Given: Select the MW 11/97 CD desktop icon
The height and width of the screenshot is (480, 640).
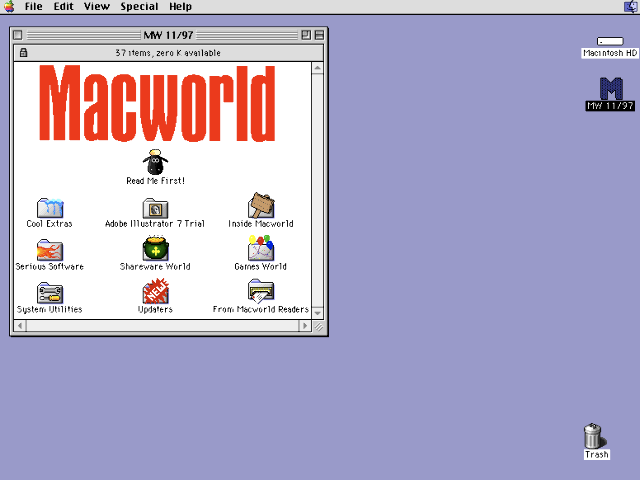Looking at the screenshot, I should (x=611, y=89).
